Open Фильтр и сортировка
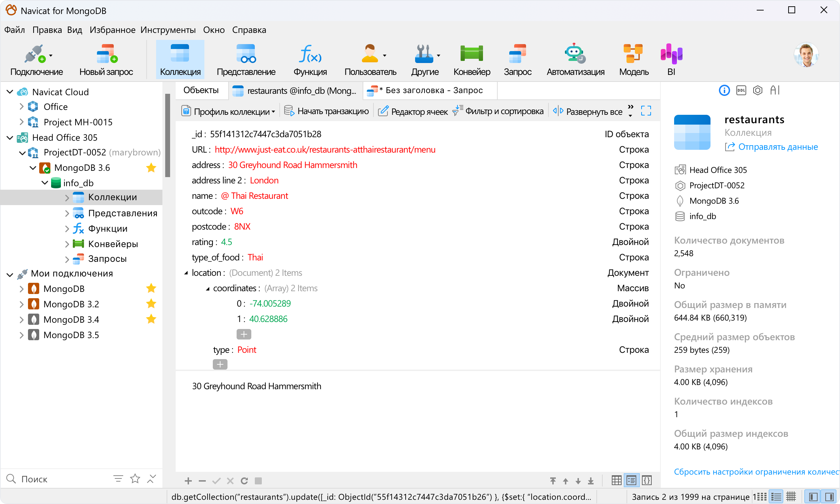The height and width of the screenshot is (504, 840). tap(498, 112)
